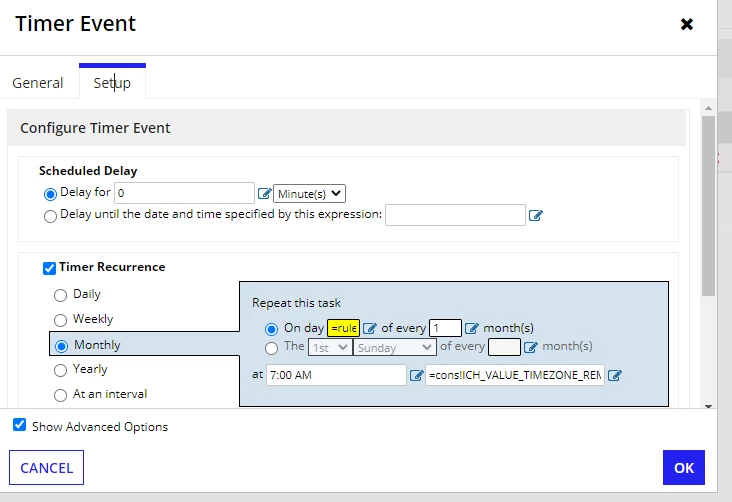Switch to the General tab
Screen dimensions: 732x502
(x=37, y=83)
